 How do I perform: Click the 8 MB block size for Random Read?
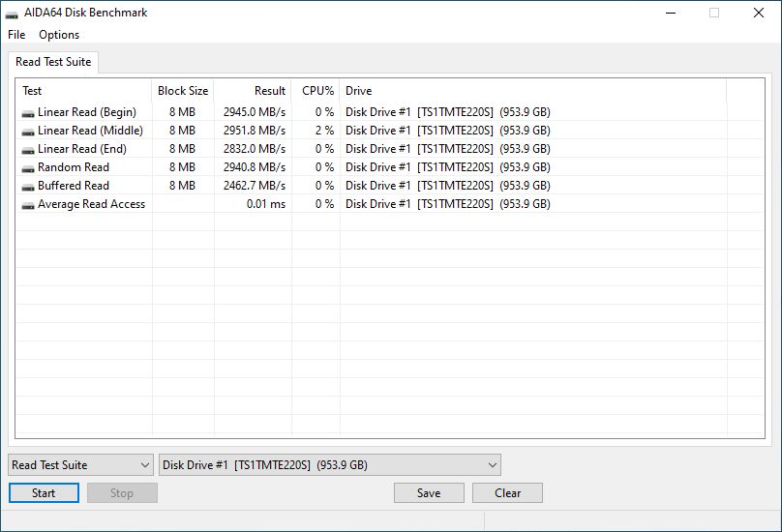click(x=183, y=167)
